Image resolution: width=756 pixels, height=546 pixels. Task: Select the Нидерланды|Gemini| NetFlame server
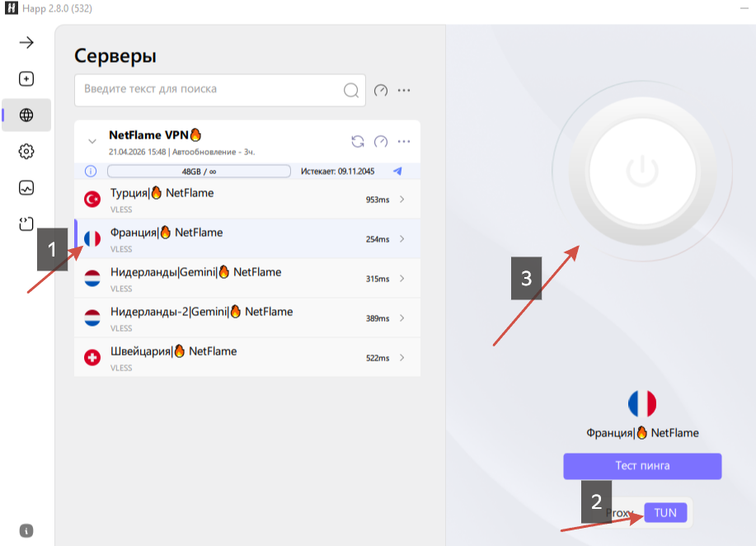[247, 278]
